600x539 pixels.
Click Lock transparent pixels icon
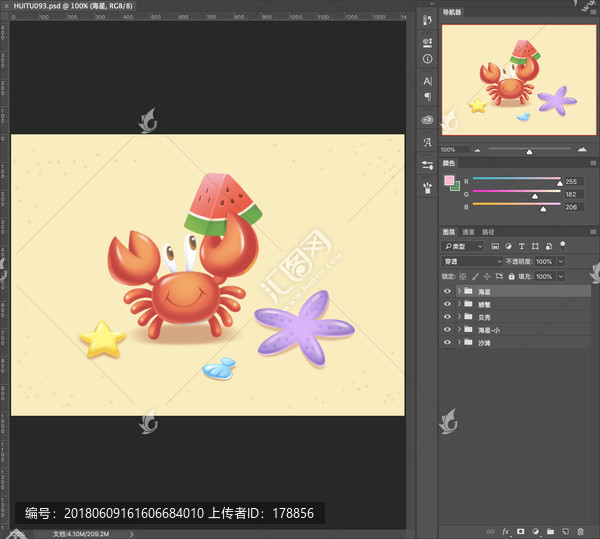click(463, 276)
